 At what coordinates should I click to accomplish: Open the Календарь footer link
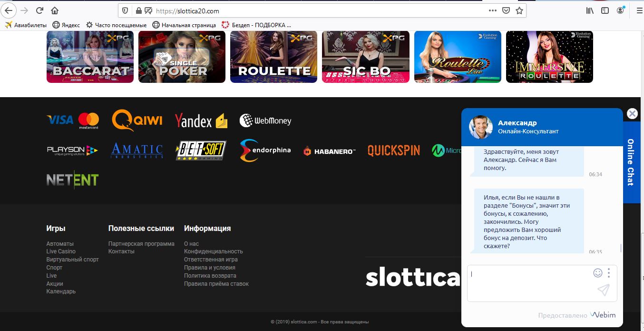click(61, 291)
